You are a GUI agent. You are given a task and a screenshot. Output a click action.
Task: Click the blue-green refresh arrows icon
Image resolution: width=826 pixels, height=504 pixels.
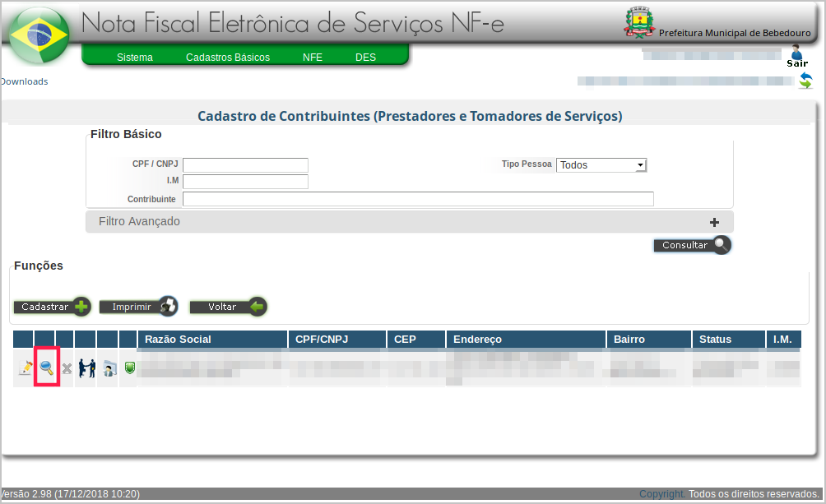pyautogui.click(x=805, y=81)
